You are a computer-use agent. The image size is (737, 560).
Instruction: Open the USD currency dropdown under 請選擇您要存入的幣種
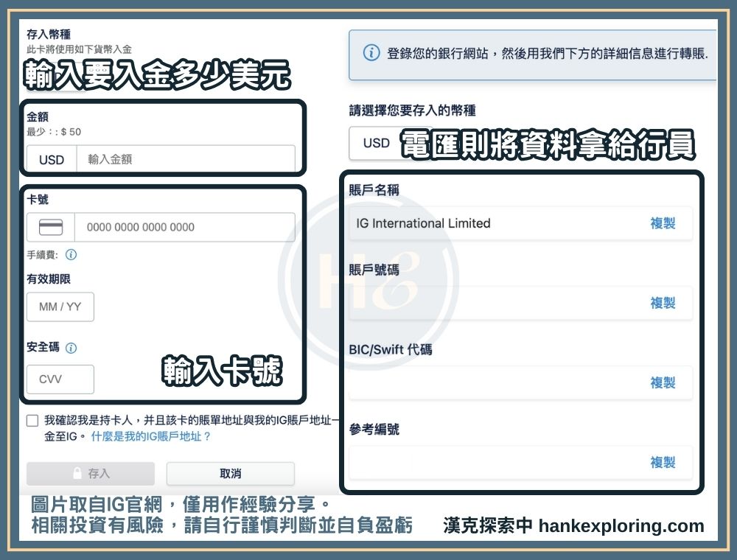pyautogui.click(x=376, y=143)
